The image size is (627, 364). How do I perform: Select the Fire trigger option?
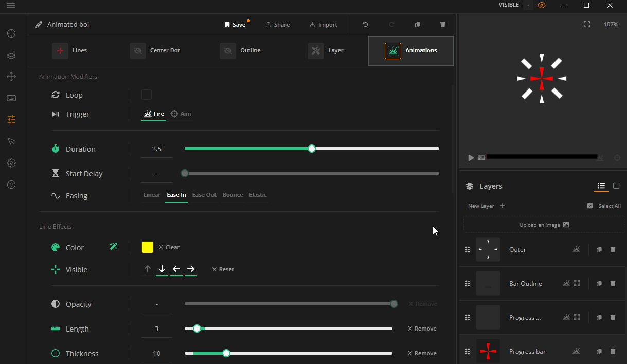coord(154,114)
